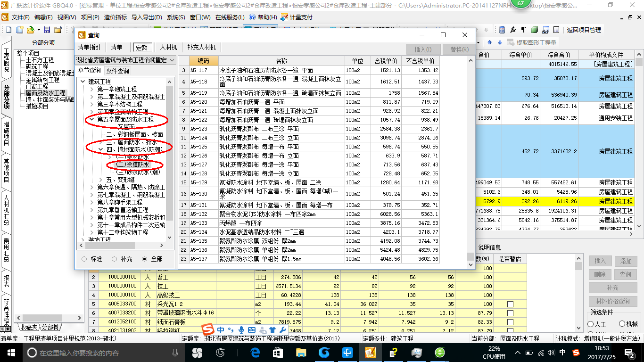Check 是否暂估 box for 带罩玻璃钢雨水斗 row
Screen dimensions: 644x362
pyautogui.click(x=510, y=313)
